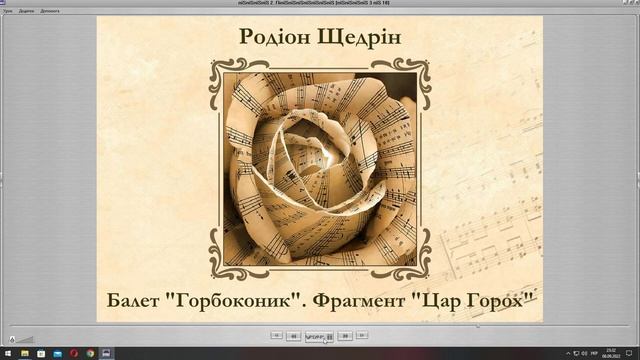
Task: Click the application icon in title bar
Action: 3,2
